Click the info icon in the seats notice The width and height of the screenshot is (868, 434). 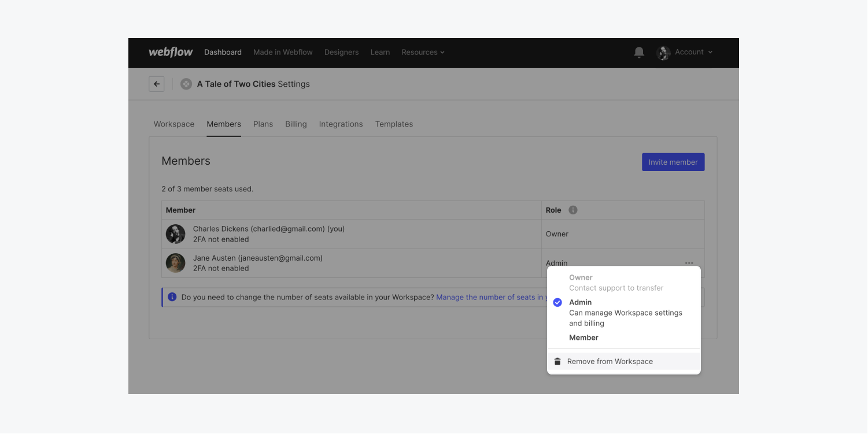tap(172, 297)
